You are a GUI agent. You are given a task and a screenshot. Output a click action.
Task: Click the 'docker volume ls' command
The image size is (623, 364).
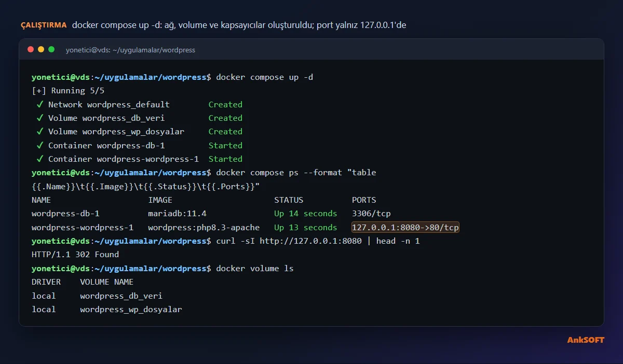coord(255,269)
